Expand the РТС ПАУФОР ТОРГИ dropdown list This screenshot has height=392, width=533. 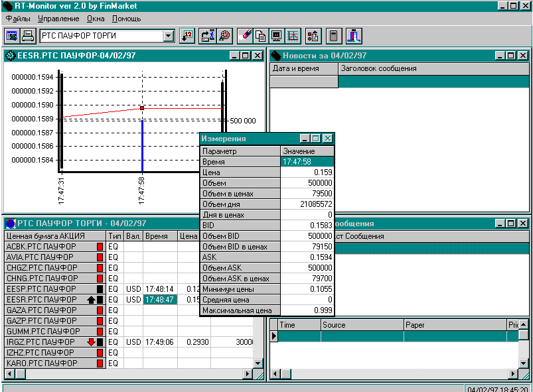tap(168, 36)
